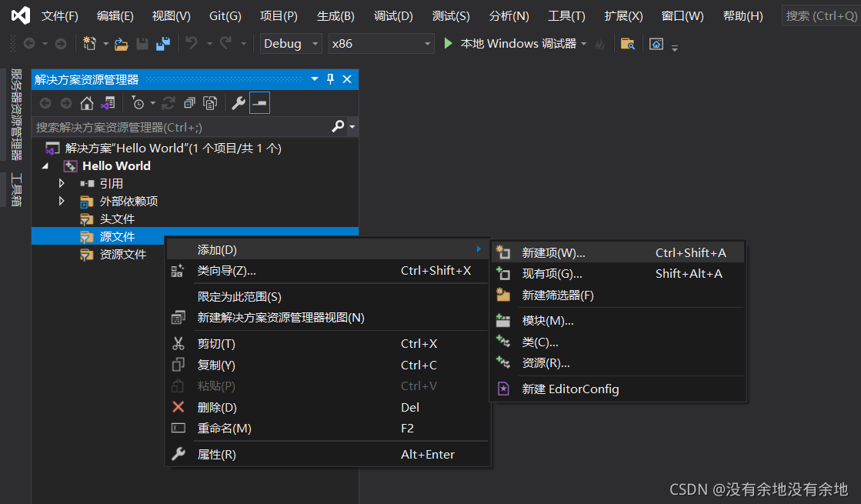Start debugging with the green play icon
Screen dimensions: 861x504
pos(448,43)
